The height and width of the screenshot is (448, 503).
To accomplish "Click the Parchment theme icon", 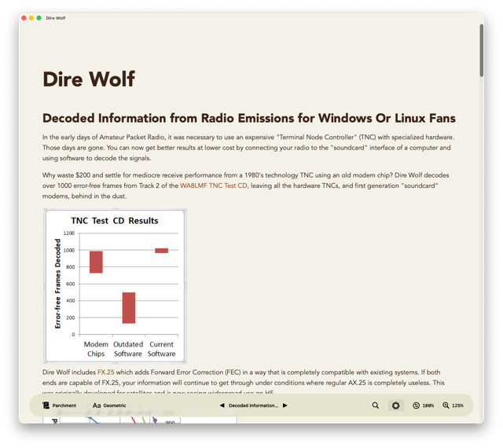I will coord(46,406).
